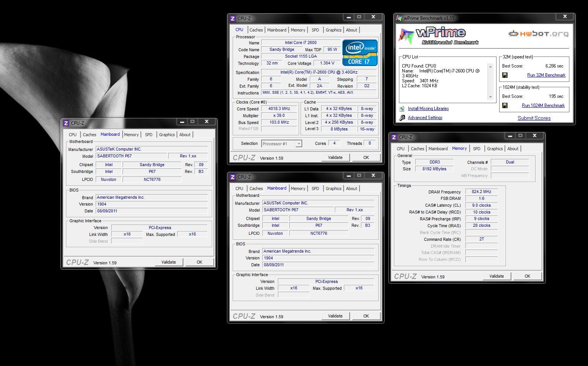Switch to Caches tab in top CPU-Z window

(x=256, y=30)
